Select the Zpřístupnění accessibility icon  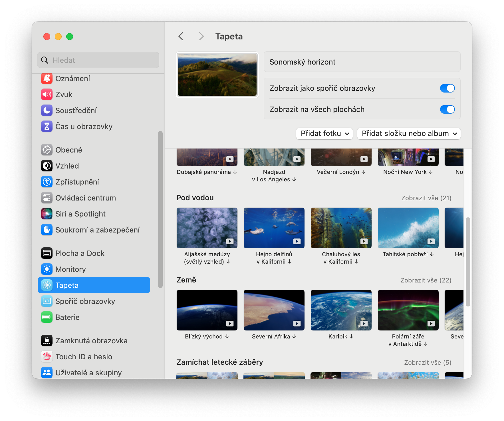47,182
